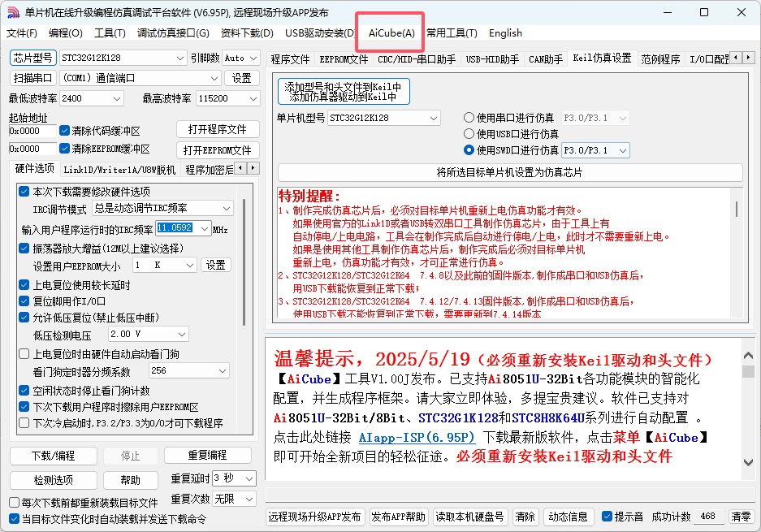Click the scroll-down arrow in the tips panel
Screen dimensions: 761x532
(x=748, y=463)
